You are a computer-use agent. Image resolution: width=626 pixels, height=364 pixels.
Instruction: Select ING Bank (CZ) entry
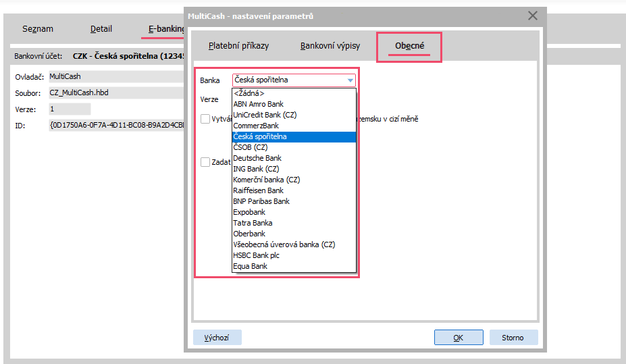point(294,169)
